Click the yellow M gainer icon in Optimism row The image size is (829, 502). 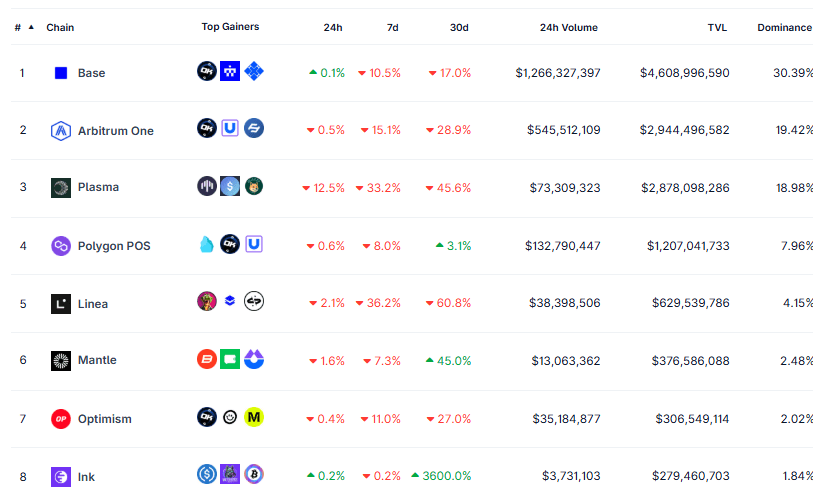(x=254, y=417)
